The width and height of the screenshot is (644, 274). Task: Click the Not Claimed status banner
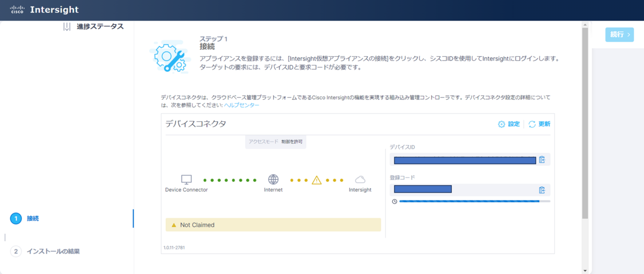[273, 225]
